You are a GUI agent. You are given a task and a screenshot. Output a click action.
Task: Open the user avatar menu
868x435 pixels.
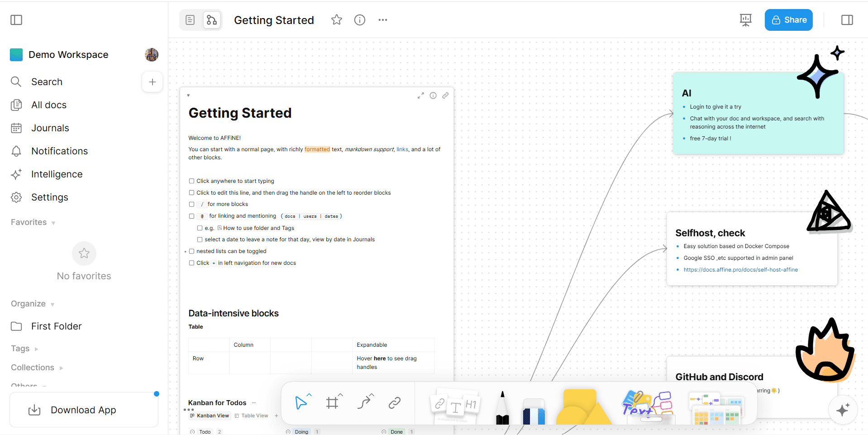(x=152, y=55)
